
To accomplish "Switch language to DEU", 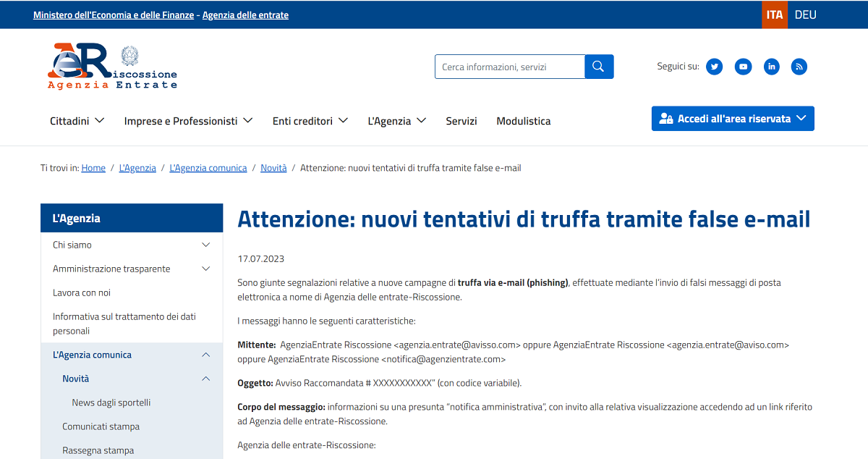I will (x=805, y=14).
